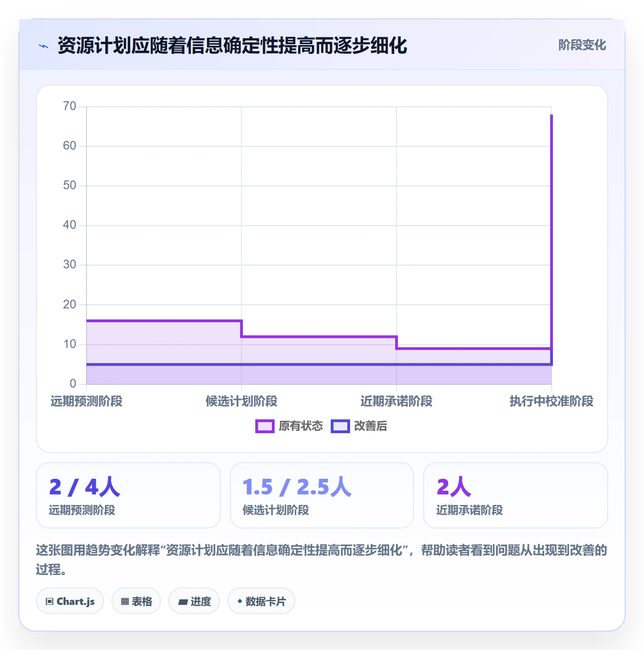Click the 近期承诺阶段 x-axis label

point(397,401)
